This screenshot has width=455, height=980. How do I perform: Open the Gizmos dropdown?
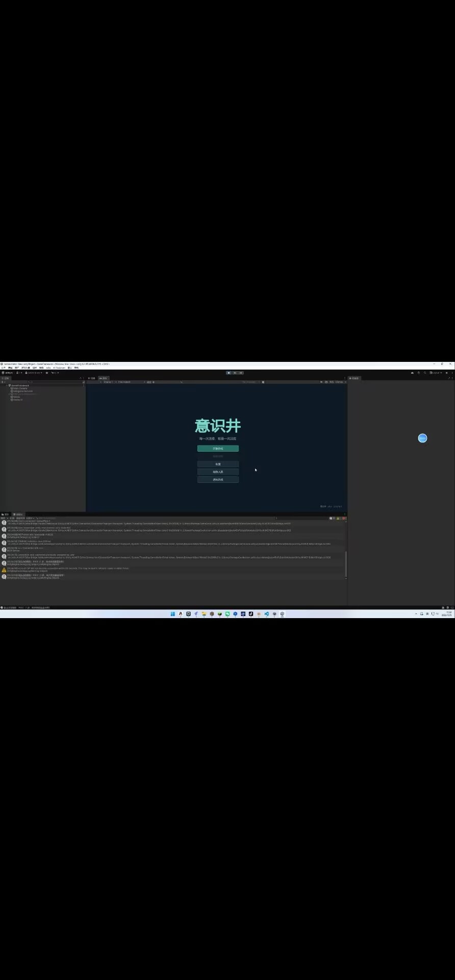coord(340,382)
